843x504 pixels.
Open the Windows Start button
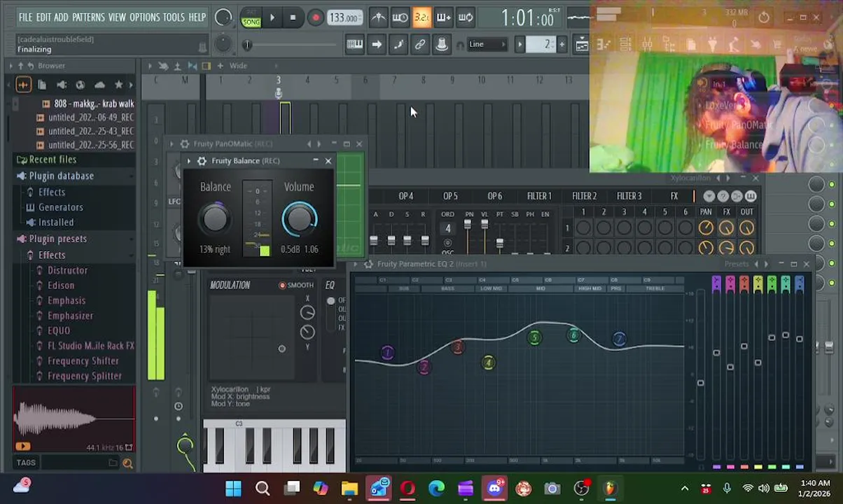click(233, 489)
